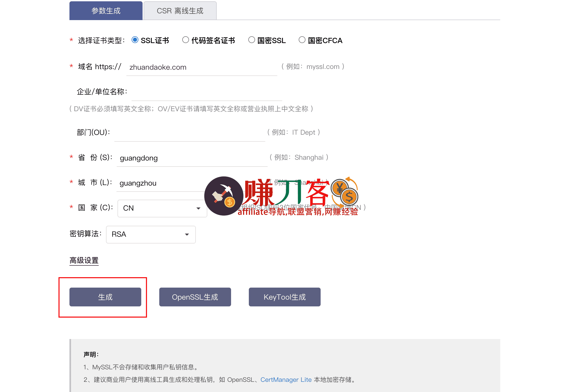Screen dimensions: 565x392
Task: Click the 省份(S) field showing guangdong
Action: coord(192,158)
